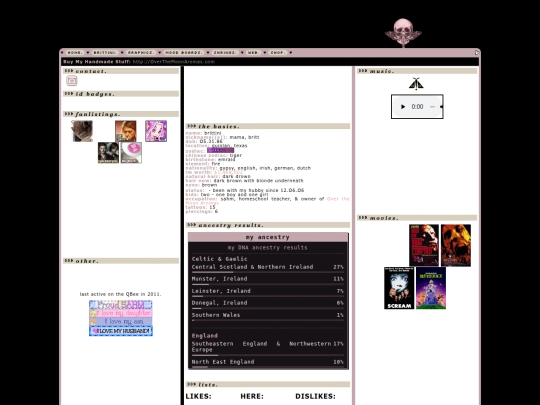Expand dropdown arrow after Web menu

click(264, 53)
